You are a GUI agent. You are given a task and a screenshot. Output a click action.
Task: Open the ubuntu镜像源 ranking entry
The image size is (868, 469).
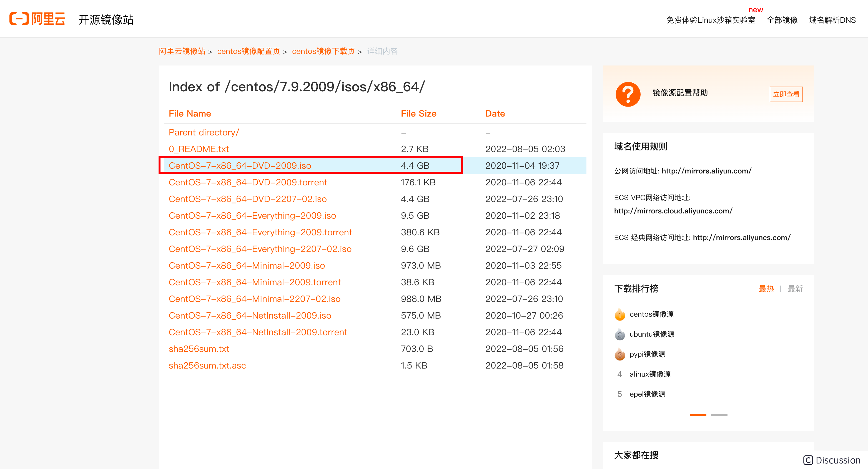click(x=652, y=334)
